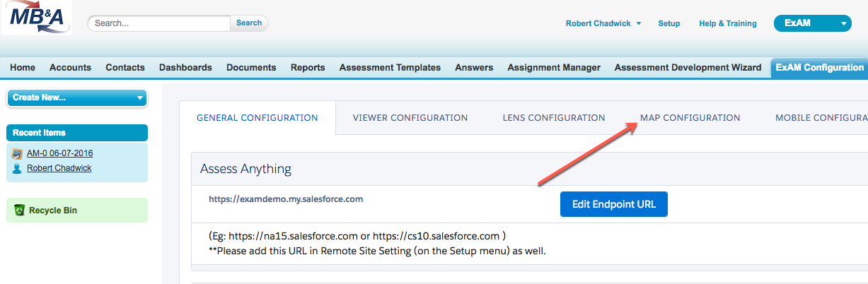The width and height of the screenshot is (868, 284).
Task: Switch to Viewer Configuration tab
Action: point(410,118)
